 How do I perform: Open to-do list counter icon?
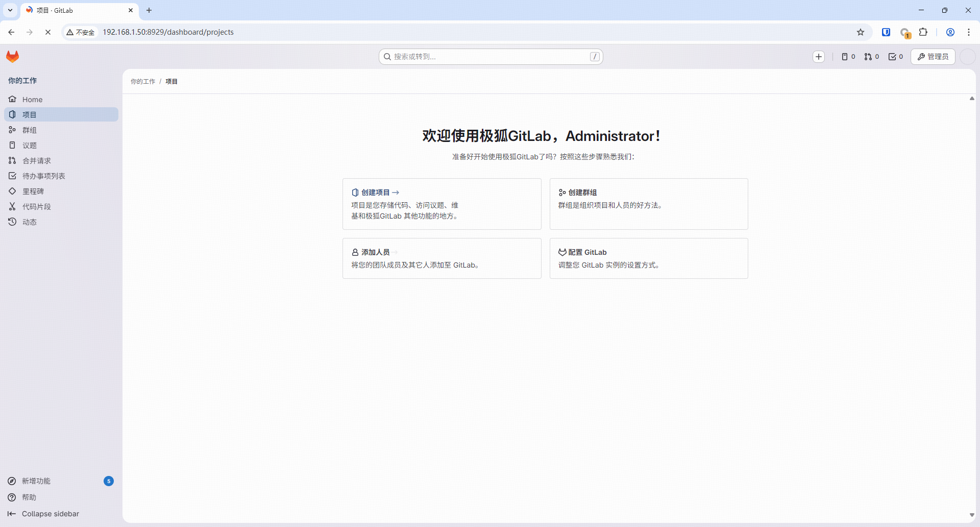[896, 57]
